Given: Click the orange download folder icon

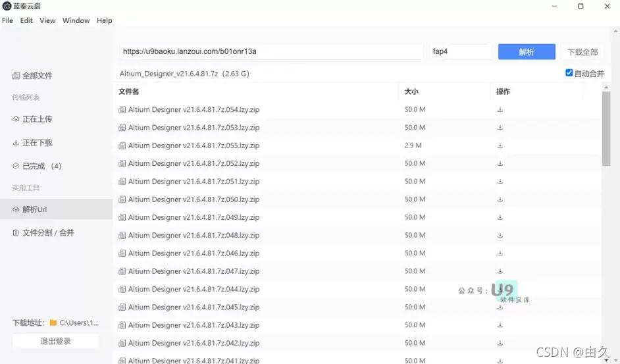Looking at the screenshot, I should [53, 323].
